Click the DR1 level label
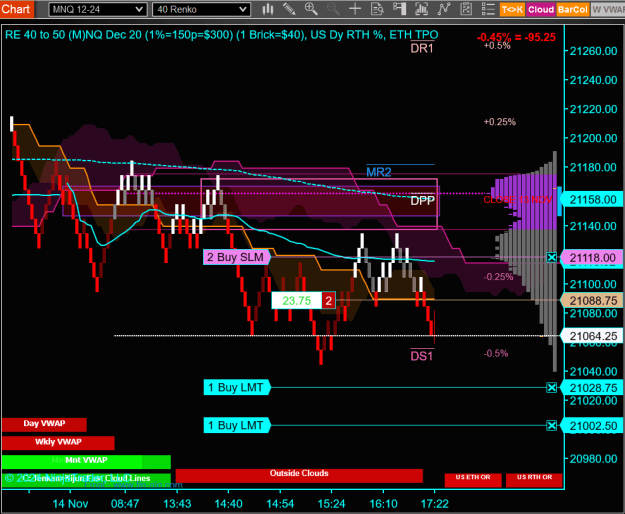 (x=422, y=48)
